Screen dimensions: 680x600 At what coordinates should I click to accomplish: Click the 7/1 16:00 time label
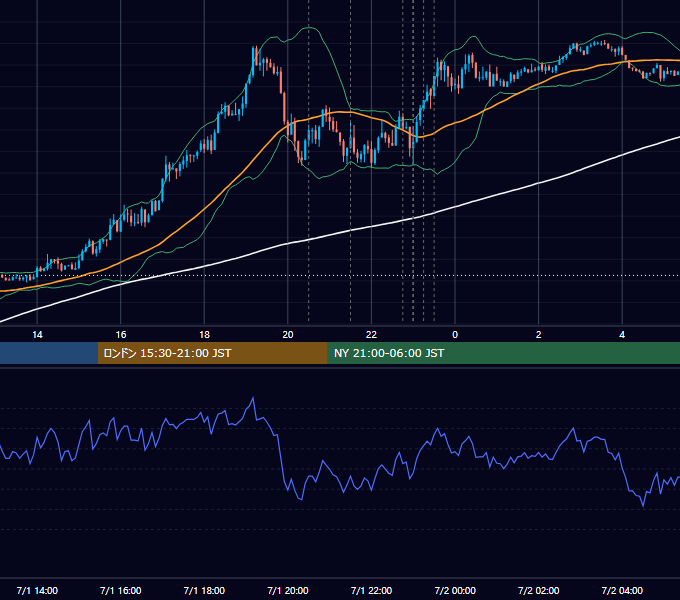pos(121,590)
